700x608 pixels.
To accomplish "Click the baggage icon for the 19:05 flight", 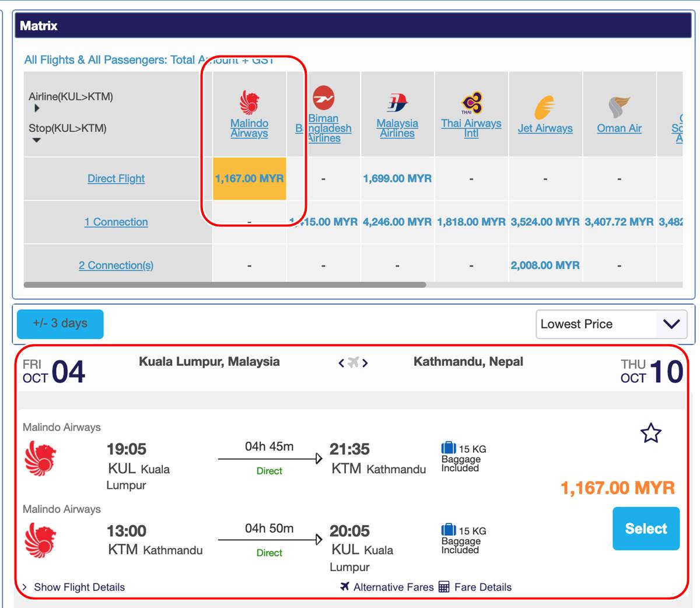I will (449, 448).
